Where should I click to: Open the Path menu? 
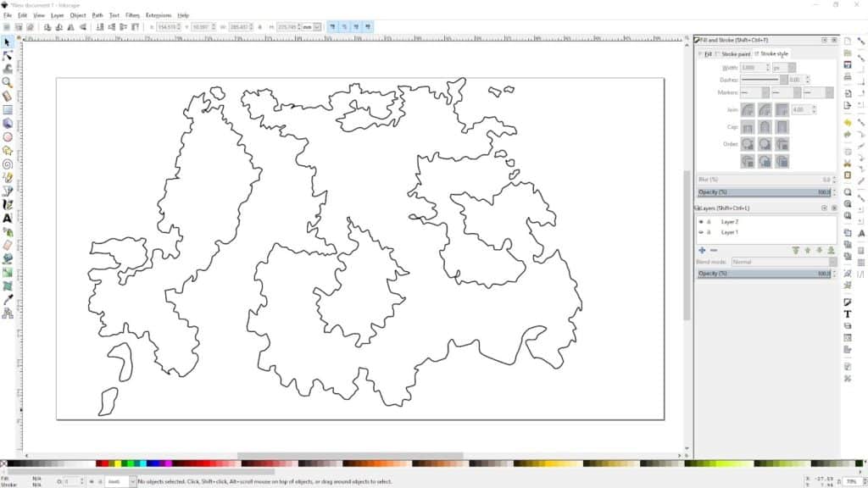click(97, 15)
